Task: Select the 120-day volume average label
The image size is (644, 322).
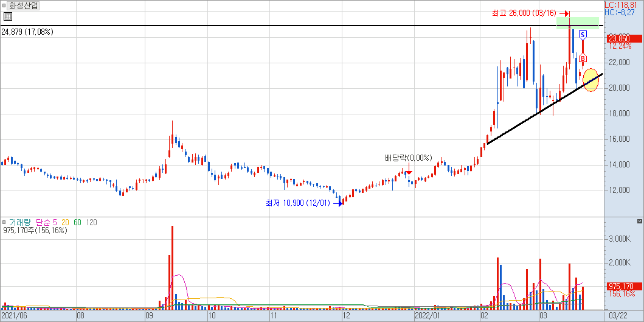Action: [92, 223]
